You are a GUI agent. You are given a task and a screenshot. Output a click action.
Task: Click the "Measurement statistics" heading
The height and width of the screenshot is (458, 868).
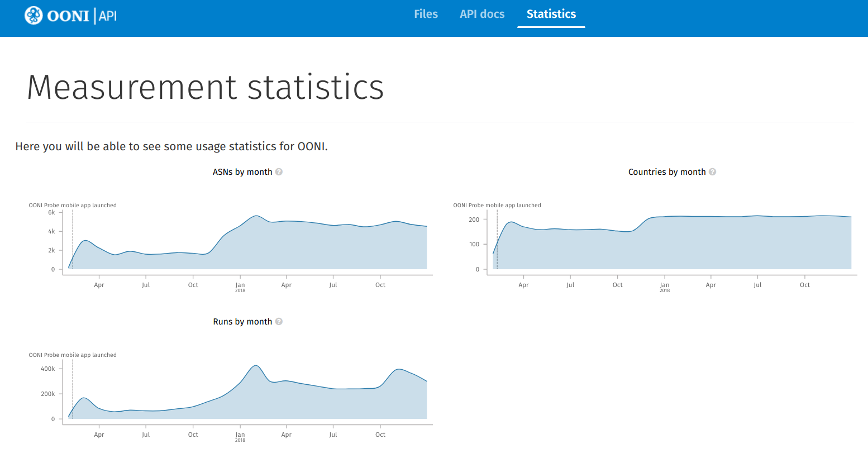tap(205, 88)
